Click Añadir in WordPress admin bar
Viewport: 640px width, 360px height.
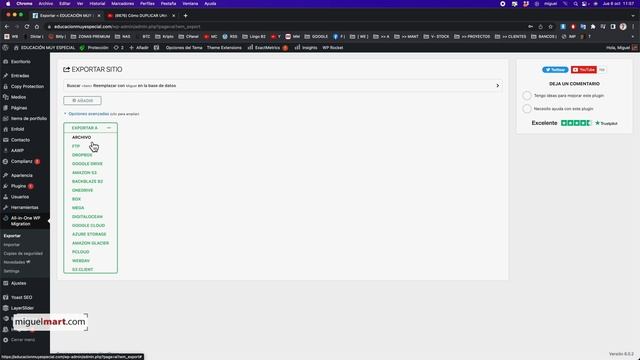point(139,48)
